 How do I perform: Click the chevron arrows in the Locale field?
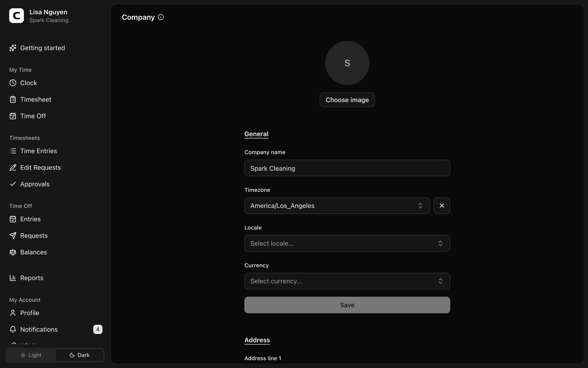pos(441,243)
